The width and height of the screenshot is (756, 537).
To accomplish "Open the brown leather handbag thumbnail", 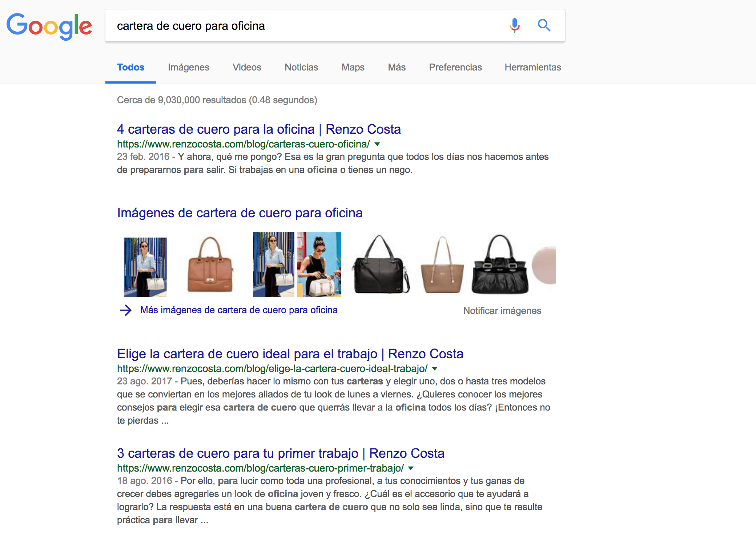I will point(210,265).
